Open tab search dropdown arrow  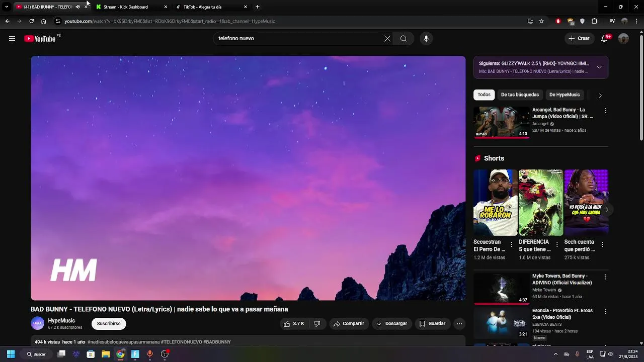tap(7, 7)
